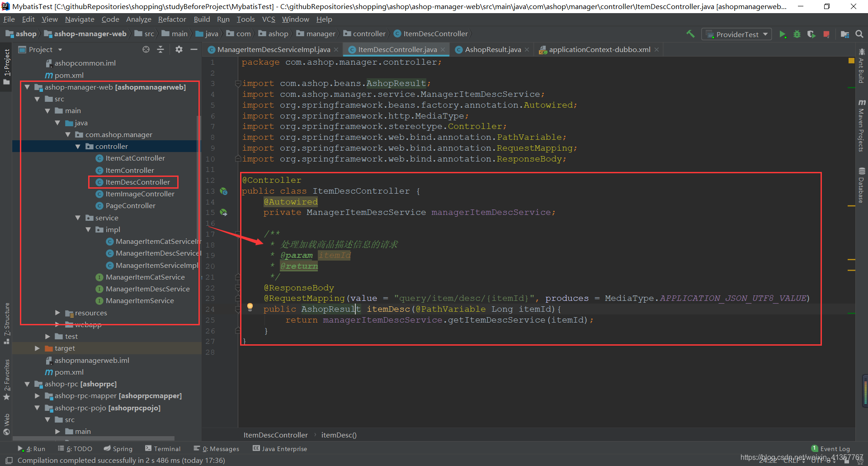Start debugging with the bug icon
Screen dimensions: 868x466
click(x=797, y=34)
